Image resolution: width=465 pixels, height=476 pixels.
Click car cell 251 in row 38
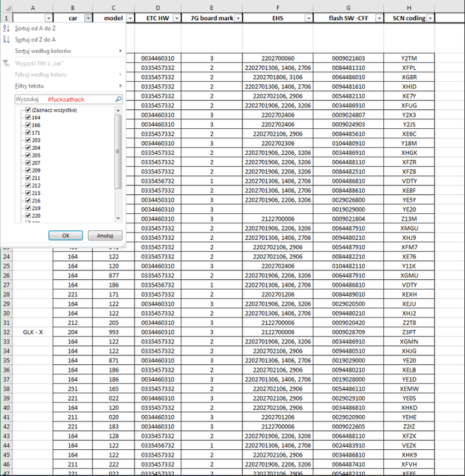(x=72, y=389)
